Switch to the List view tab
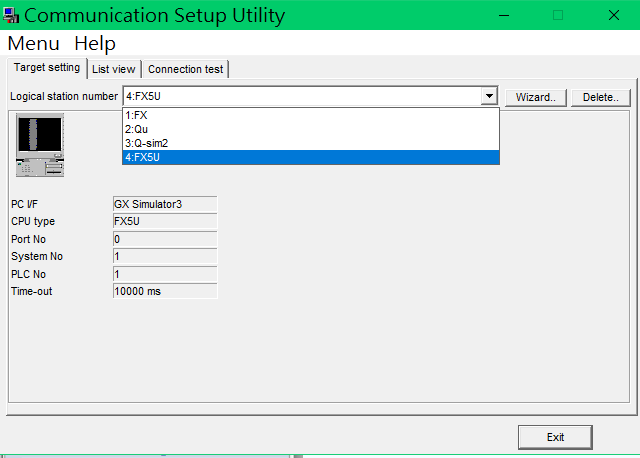The image size is (640, 458). [x=113, y=69]
